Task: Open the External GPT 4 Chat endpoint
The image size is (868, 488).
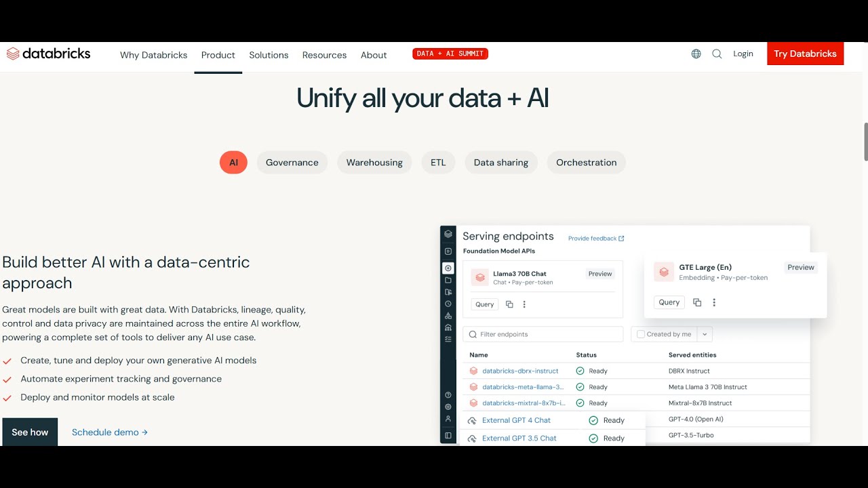Action: [516, 421]
